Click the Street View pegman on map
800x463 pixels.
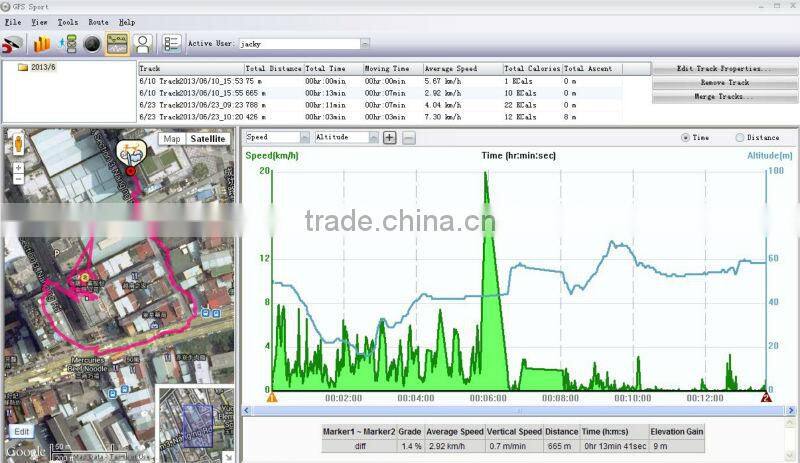click(17, 143)
